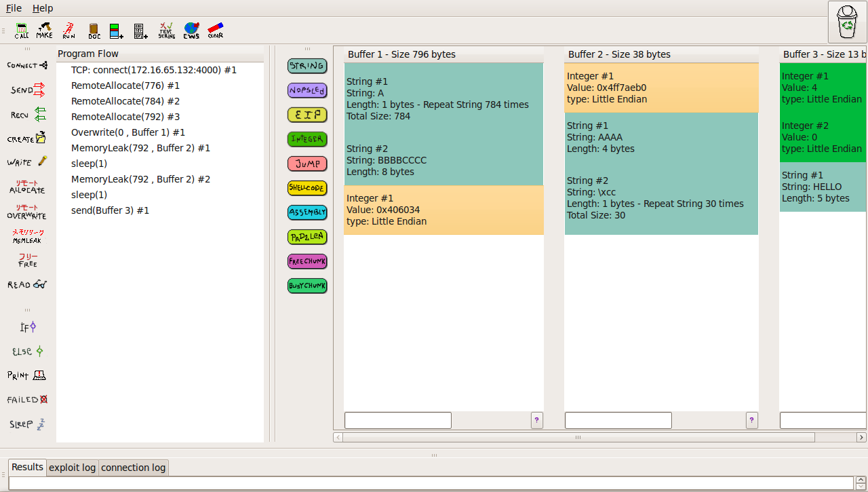
Task: Click the SHELLCODE element button
Action: 307,188
